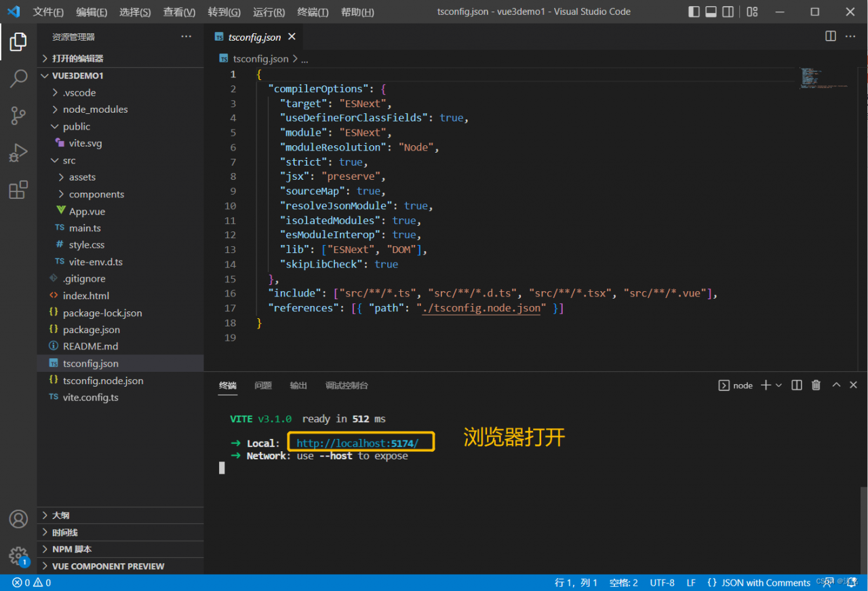
Task: Close the tsconfig.json editor tab
Action: coord(292,37)
